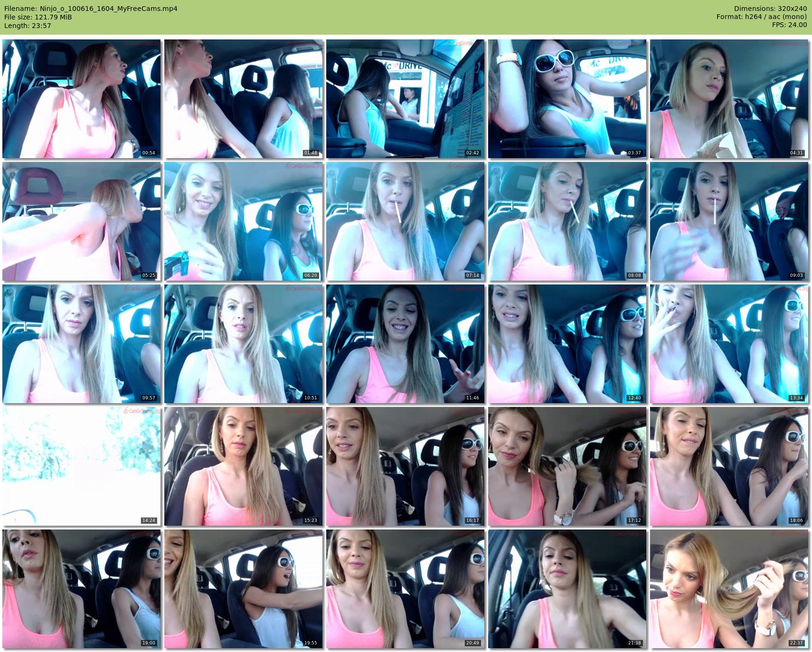This screenshot has height=652, width=812.
Task: Click the thumbnail labeled 15:23
Action: [x=243, y=466]
